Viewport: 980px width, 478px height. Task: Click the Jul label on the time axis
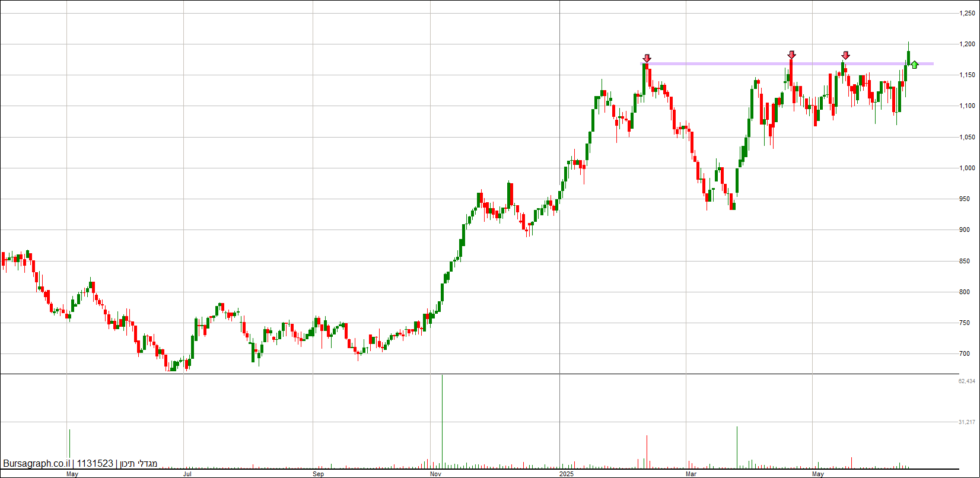187,474
